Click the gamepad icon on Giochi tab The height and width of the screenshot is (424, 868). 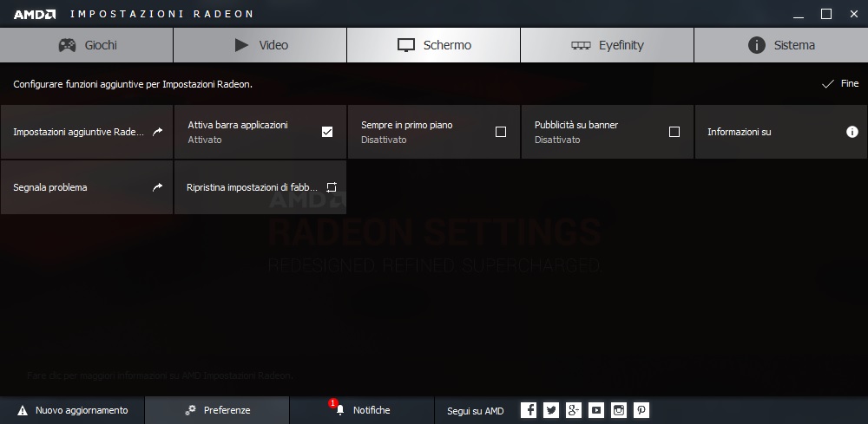(68, 45)
